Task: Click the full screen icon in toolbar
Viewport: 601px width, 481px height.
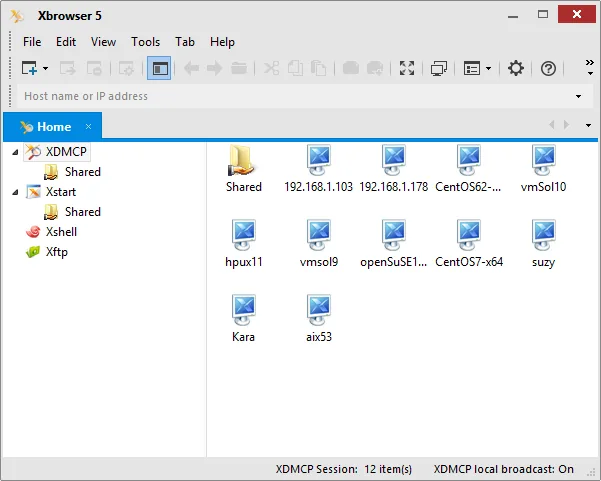Action: tap(407, 69)
